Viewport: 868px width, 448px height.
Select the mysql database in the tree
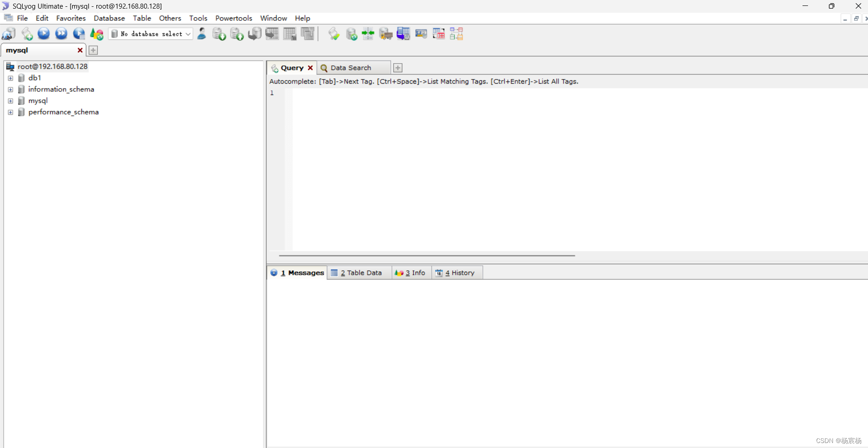click(x=38, y=100)
